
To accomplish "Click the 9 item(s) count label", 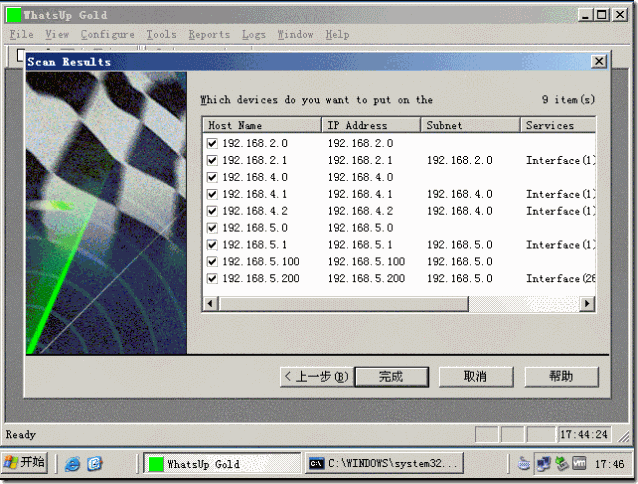I will pos(568,100).
